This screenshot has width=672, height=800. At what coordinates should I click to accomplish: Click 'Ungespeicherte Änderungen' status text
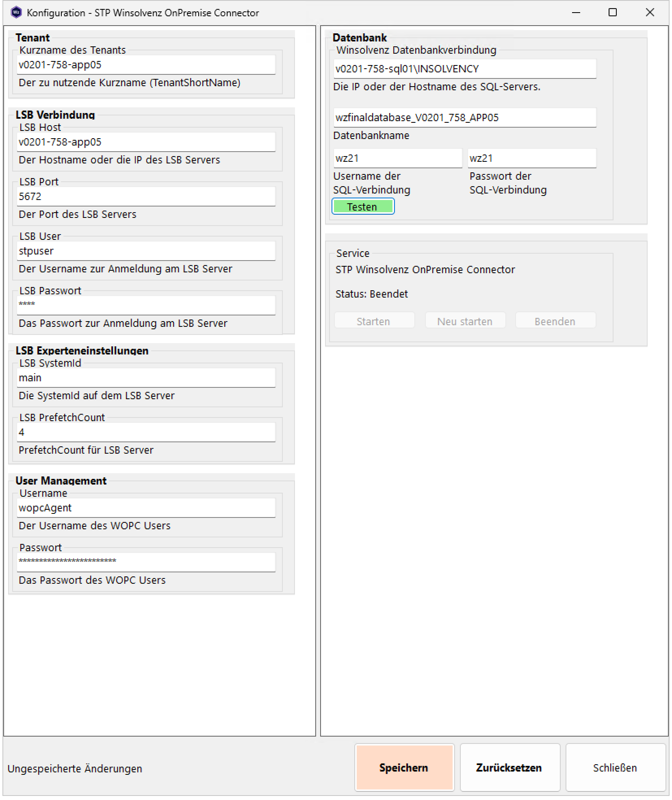(x=75, y=768)
